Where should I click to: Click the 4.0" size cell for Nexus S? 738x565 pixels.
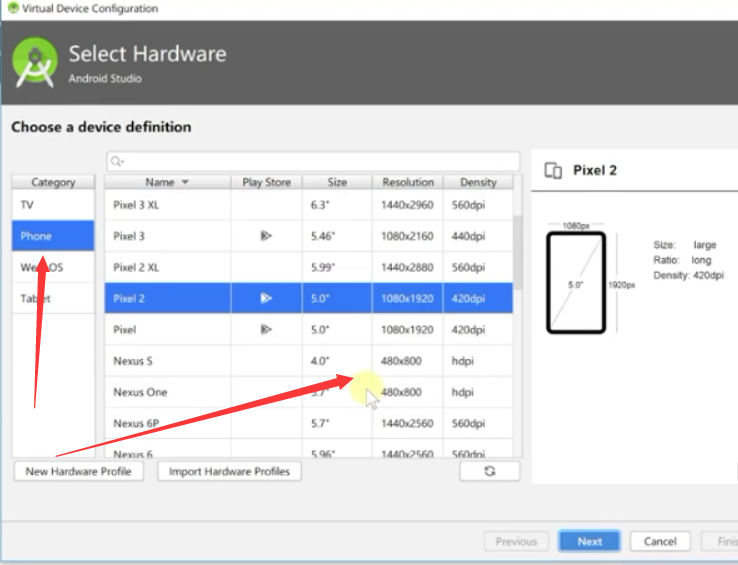coord(320,361)
